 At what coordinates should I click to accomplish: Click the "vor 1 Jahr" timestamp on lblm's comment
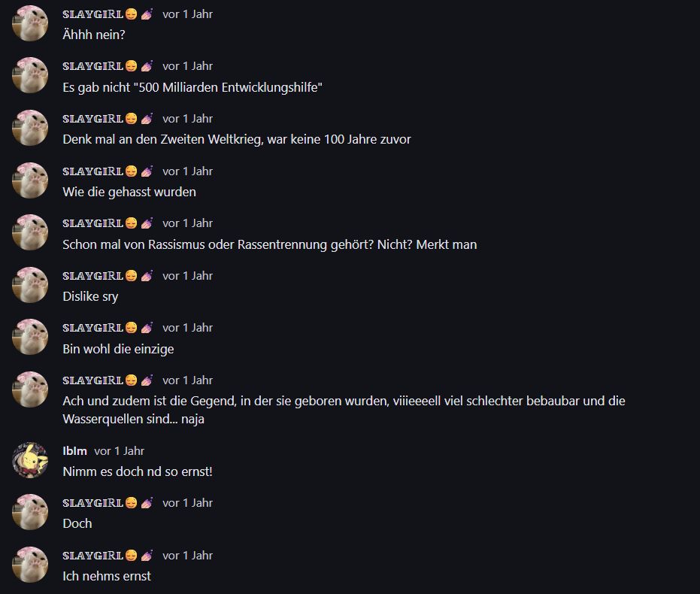point(119,451)
